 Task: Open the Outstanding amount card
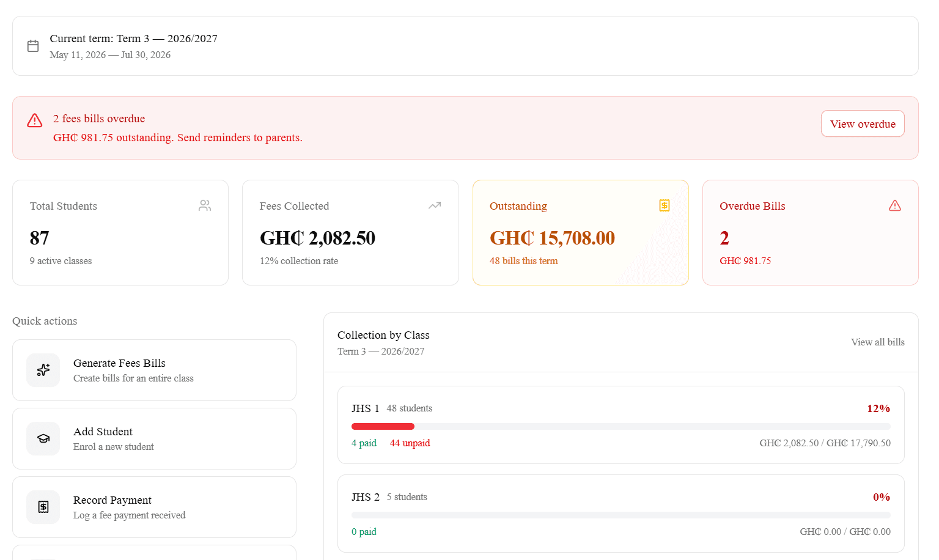581,232
